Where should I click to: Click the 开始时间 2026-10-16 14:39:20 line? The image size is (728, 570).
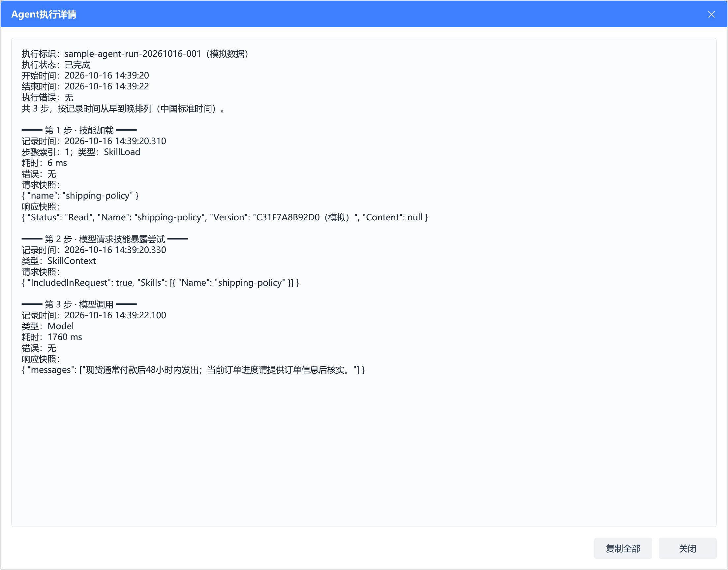(85, 76)
